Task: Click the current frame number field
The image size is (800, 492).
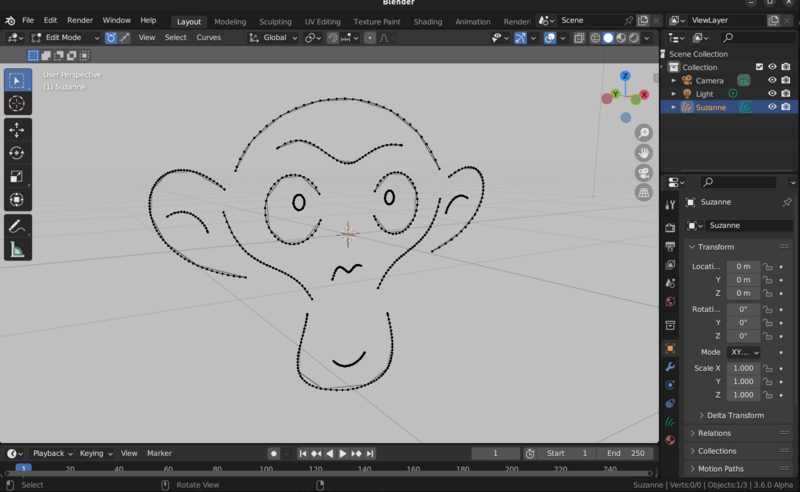Action: pyautogui.click(x=495, y=453)
